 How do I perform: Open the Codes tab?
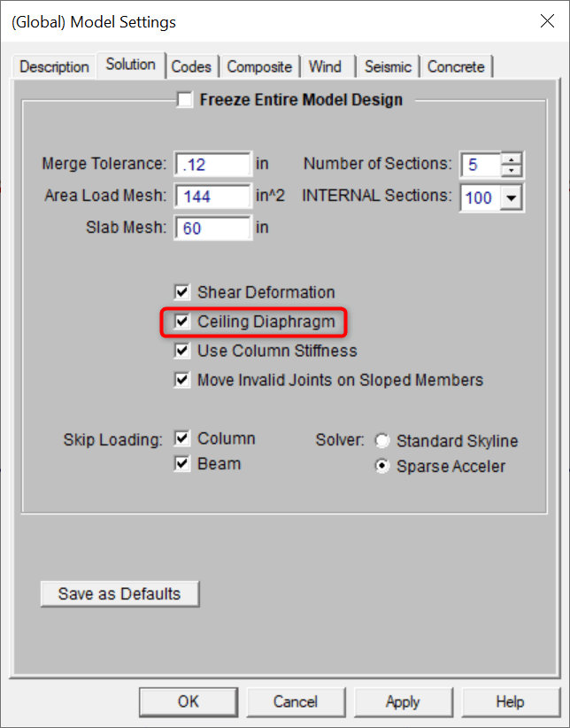pos(191,66)
